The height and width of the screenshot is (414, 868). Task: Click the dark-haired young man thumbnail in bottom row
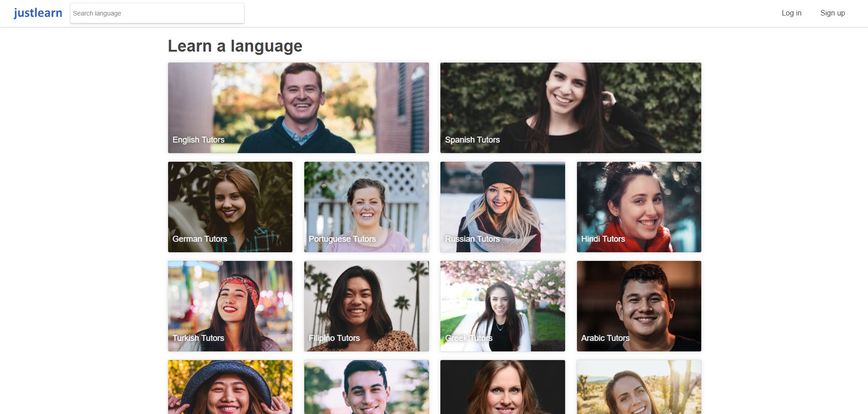366,387
